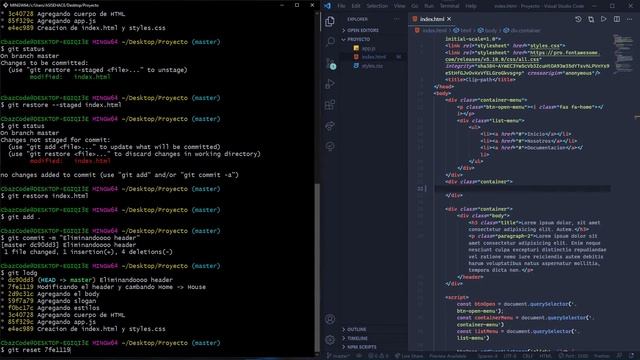Click the master branch indicator in the status bar
Viewport: 640px width, 360px height.
coord(338,356)
